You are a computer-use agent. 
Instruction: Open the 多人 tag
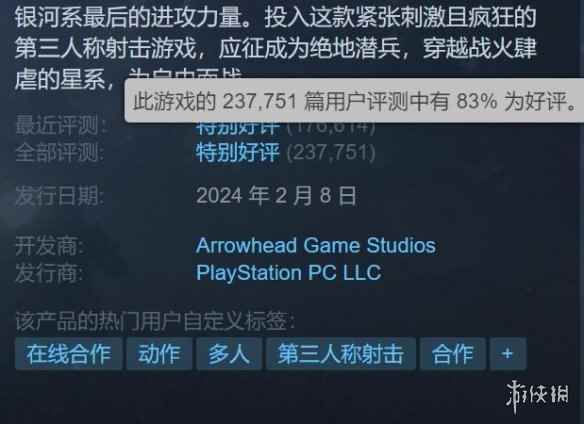229,354
